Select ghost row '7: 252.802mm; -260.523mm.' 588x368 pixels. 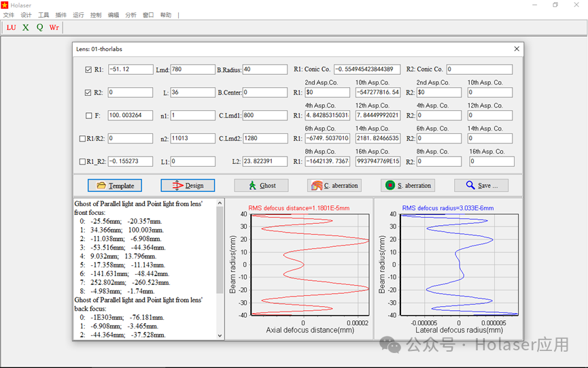125,282
